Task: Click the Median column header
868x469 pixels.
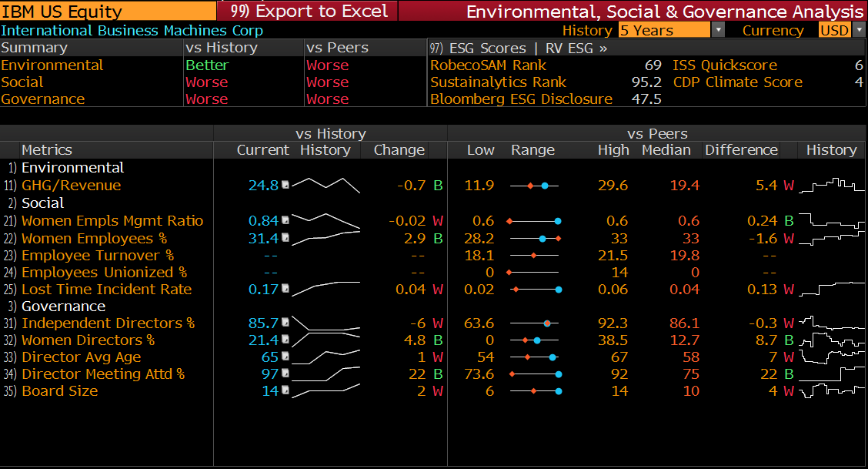Action: pyautogui.click(x=666, y=149)
